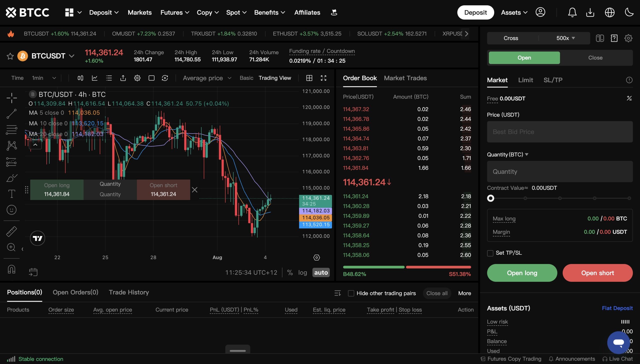Expand the Benefits menu
Viewport: 640px width, 364px height.
tap(269, 12)
